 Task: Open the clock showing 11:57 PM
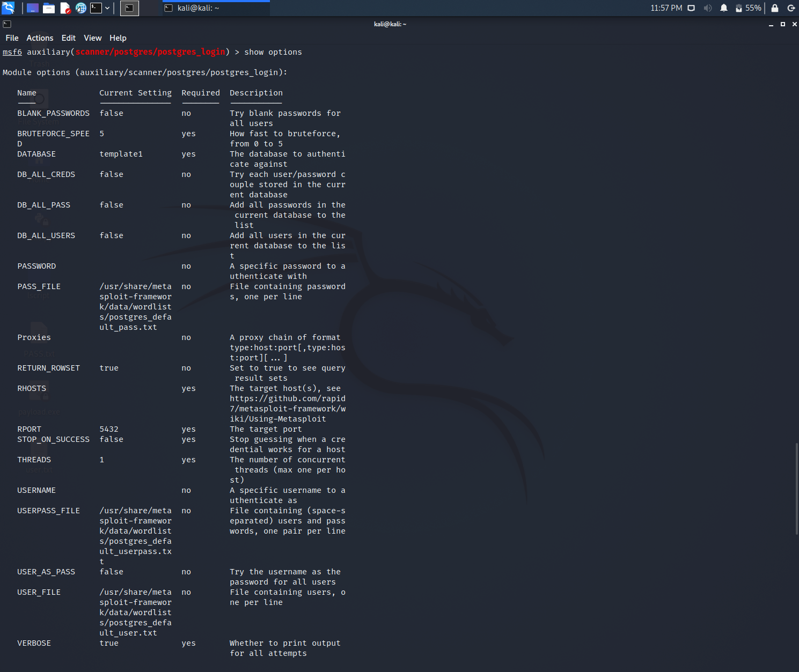pyautogui.click(x=666, y=8)
